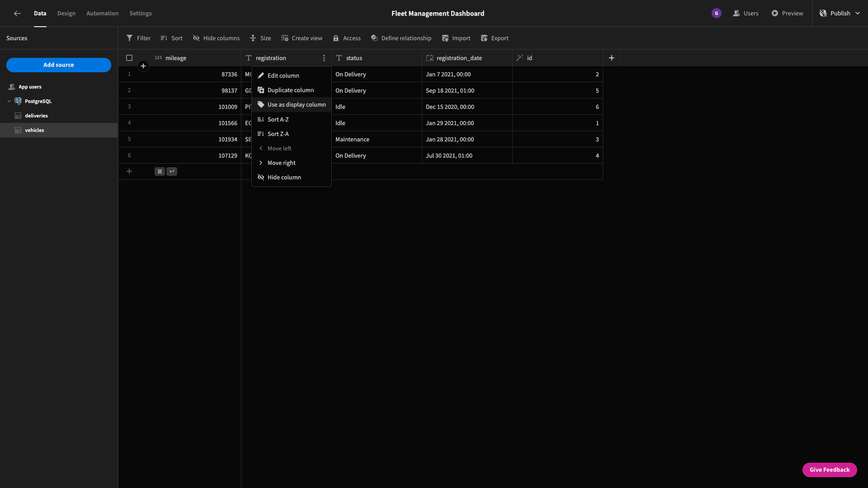Click the back arrow icon
868x488 pixels.
tap(17, 14)
